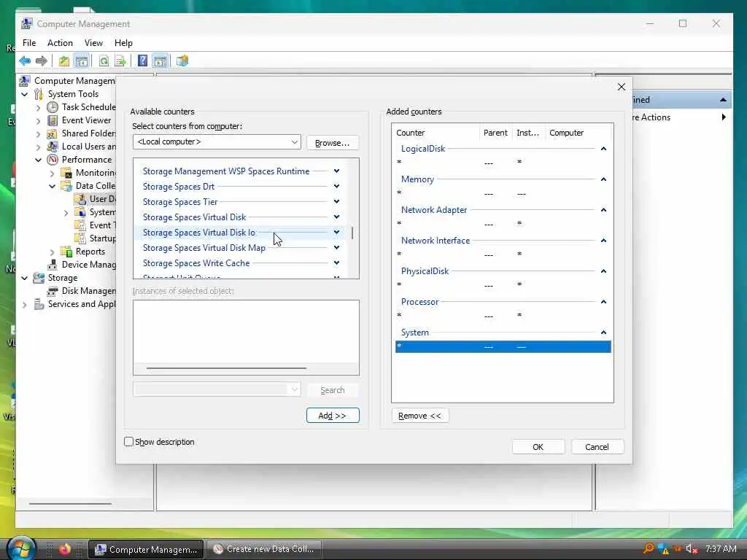Enable the Show description checkbox
747x560 pixels.
pos(128,442)
